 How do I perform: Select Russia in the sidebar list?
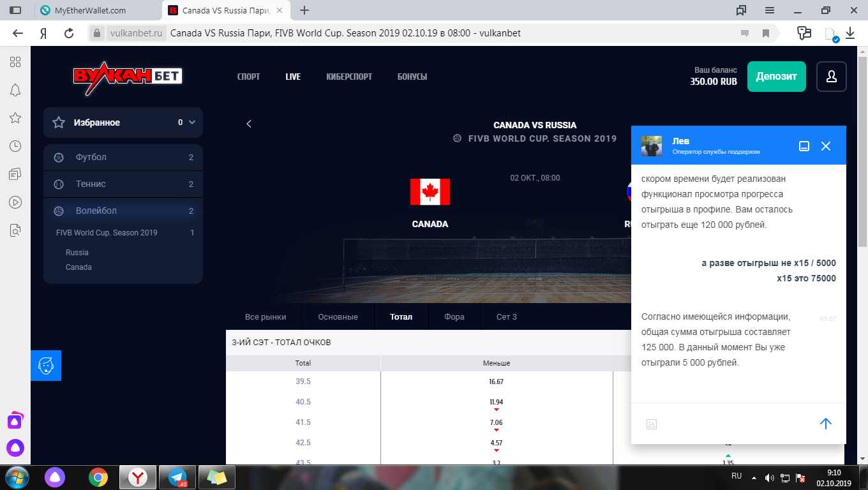click(77, 253)
